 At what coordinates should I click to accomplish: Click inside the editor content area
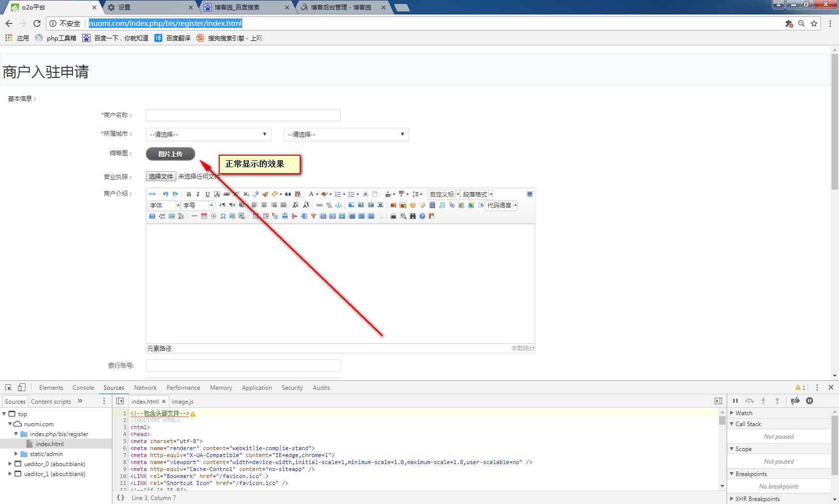(x=340, y=283)
